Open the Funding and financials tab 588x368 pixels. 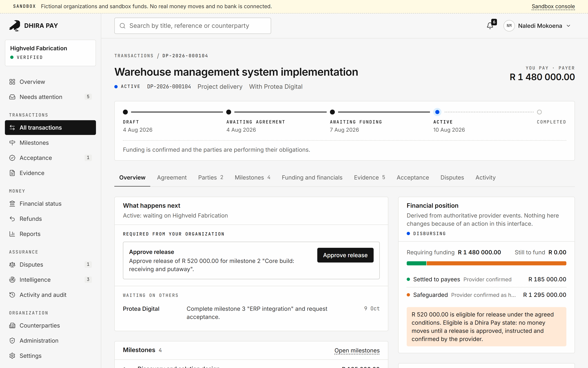point(312,177)
